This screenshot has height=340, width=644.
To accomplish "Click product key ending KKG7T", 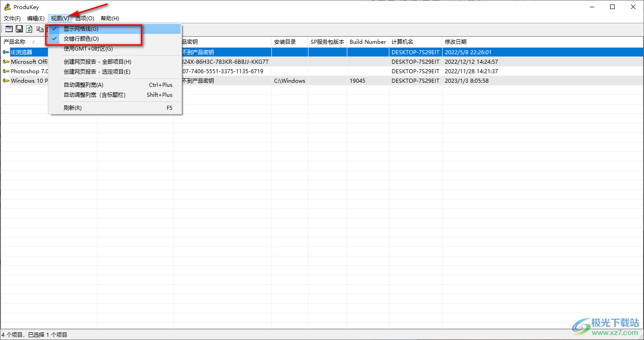I will [225, 61].
